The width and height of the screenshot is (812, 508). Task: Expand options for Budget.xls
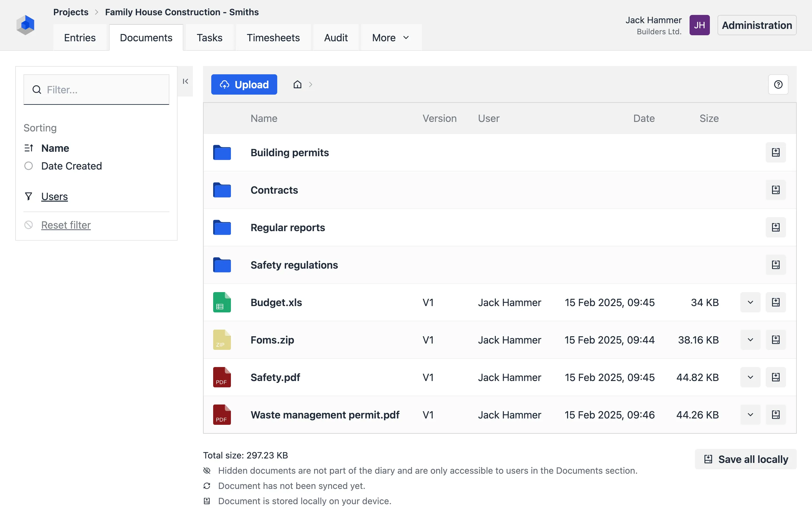750,302
